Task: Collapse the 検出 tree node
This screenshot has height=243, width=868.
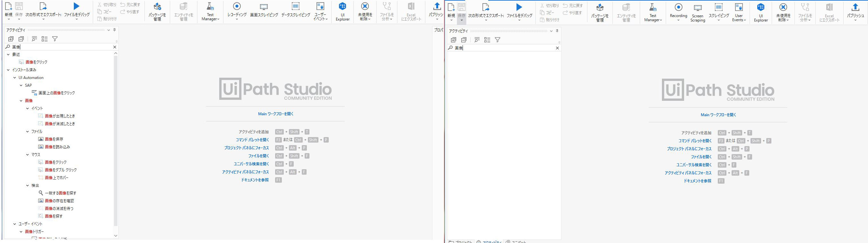Action: (28, 185)
